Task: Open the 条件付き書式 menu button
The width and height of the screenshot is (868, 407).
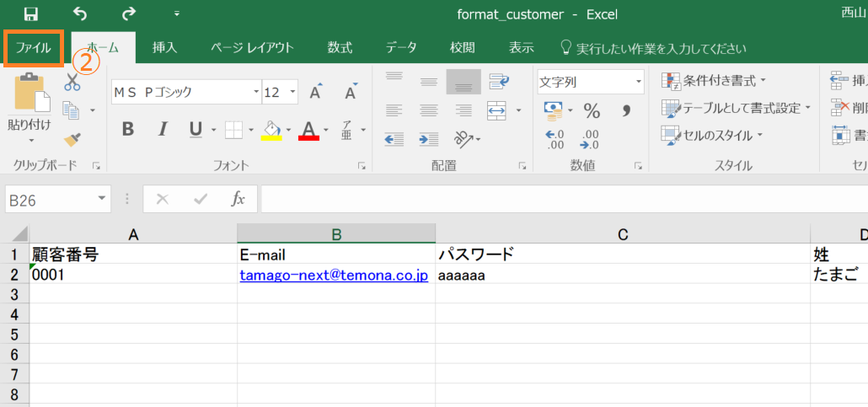Action: coord(715,81)
